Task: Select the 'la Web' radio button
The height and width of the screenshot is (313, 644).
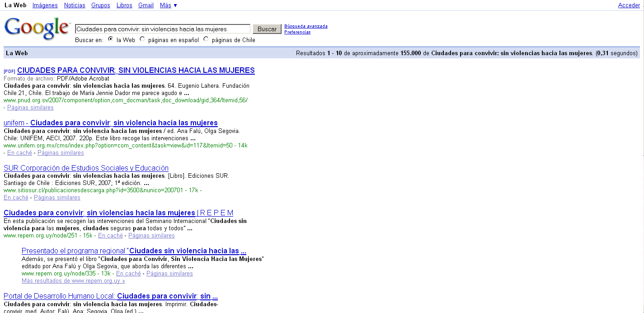Action: coord(110,39)
